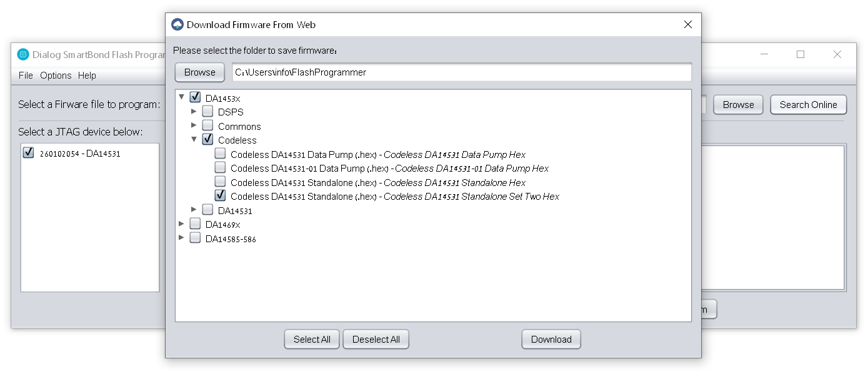Close the Download Firmware From Web dialog
The width and height of the screenshot is (868, 372).
click(688, 25)
